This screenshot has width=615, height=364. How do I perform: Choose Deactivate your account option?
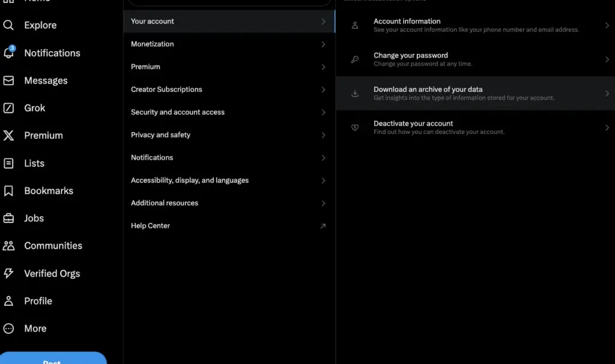click(x=476, y=127)
